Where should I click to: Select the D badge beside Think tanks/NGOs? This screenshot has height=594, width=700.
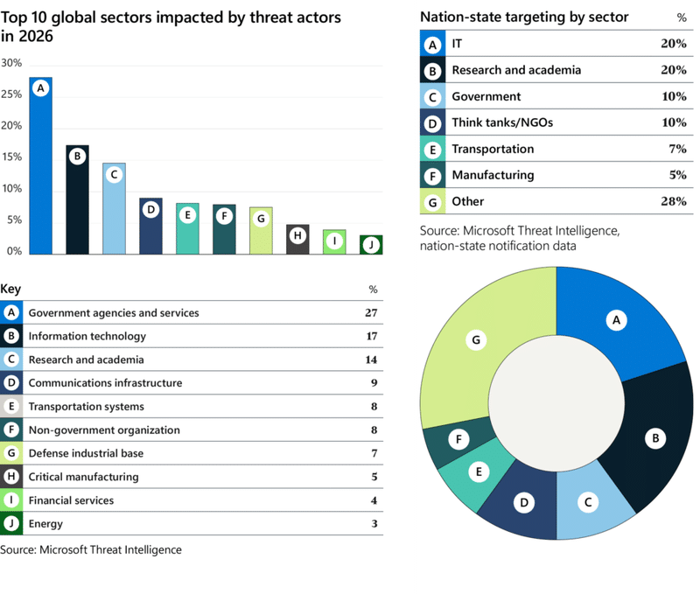click(432, 123)
